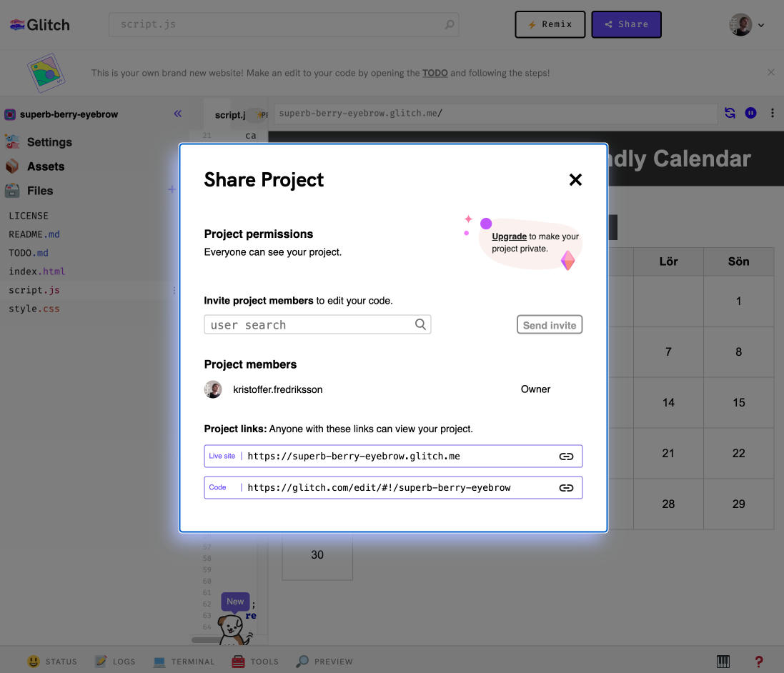Open the piano keyboard icon
This screenshot has width=784, height=673.
point(723,662)
